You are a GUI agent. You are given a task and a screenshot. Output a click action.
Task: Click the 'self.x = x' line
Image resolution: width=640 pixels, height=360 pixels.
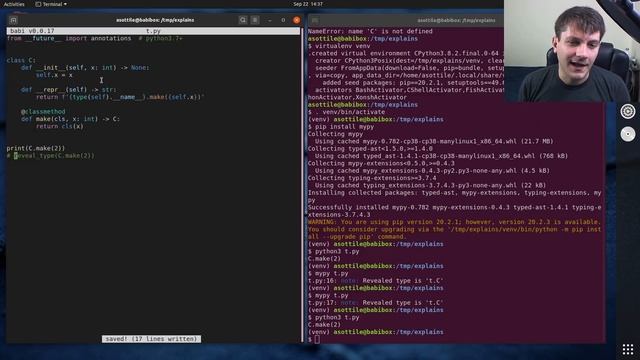(x=54, y=75)
